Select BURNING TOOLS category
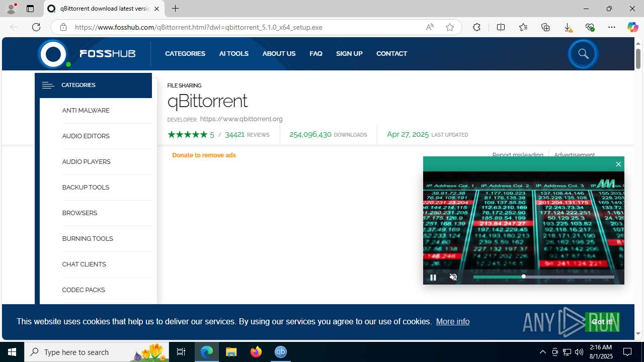644x362 pixels. (x=88, y=239)
